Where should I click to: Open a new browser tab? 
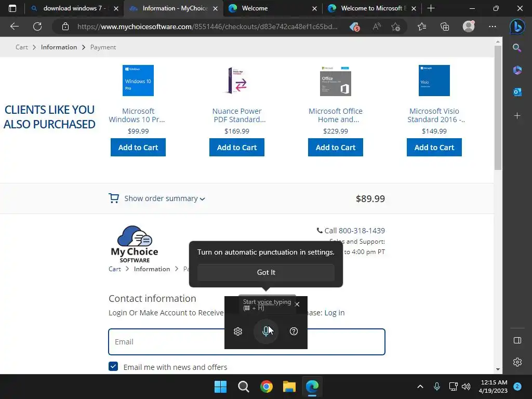(431, 8)
